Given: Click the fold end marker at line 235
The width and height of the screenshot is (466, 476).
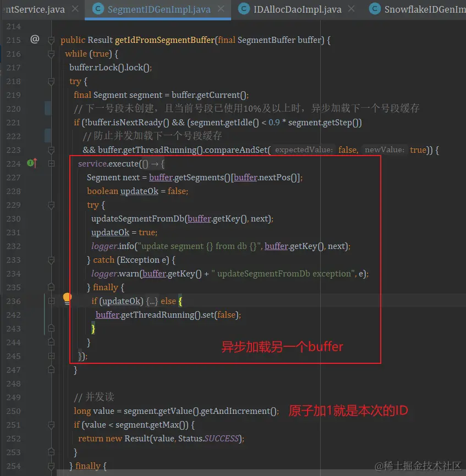Looking at the screenshot, I should pyautogui.click(x=51, y=287).
